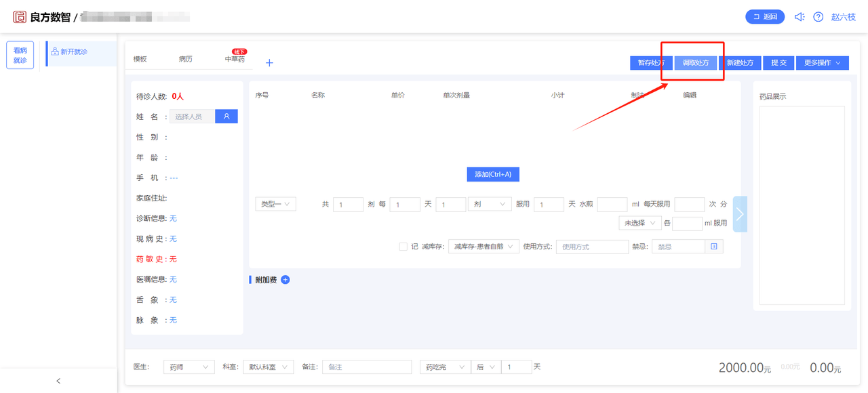Click the 禁忌 input field
The image size is (868, 393).
click(678, 247)
